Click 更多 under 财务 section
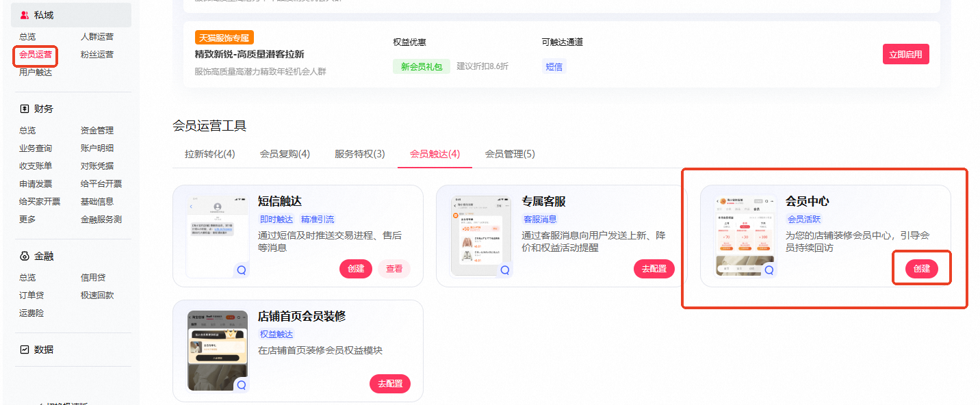This screenshot has width=980, height=405. tap(27, 220)
